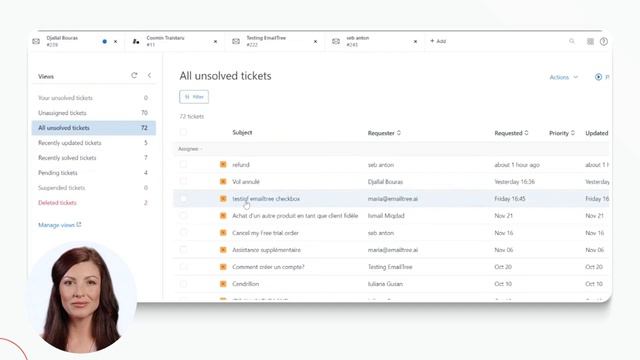640x360 pixels.
Task: Close the Djallal Bouras tab
Action: (116, 41)
